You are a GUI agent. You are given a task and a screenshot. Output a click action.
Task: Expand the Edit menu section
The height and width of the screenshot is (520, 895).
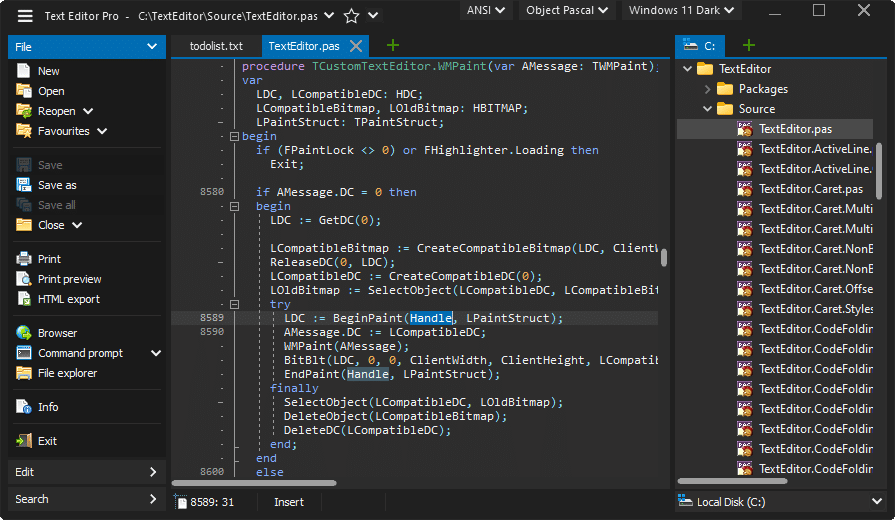[85, 472]
